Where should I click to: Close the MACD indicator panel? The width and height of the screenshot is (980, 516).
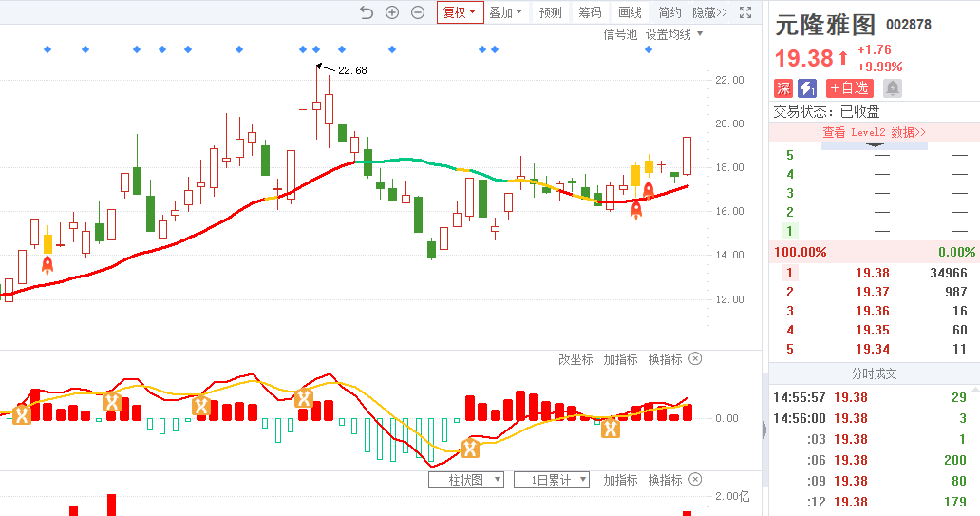click(695, 359)
